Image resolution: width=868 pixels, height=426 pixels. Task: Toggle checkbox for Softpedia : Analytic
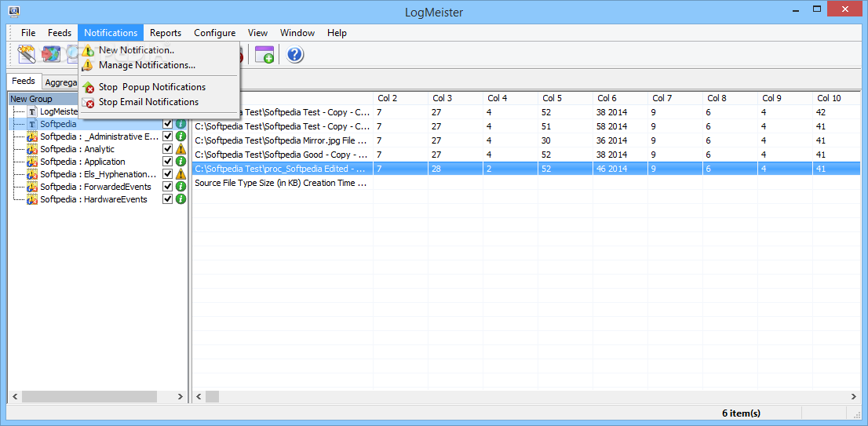[168, 149]
